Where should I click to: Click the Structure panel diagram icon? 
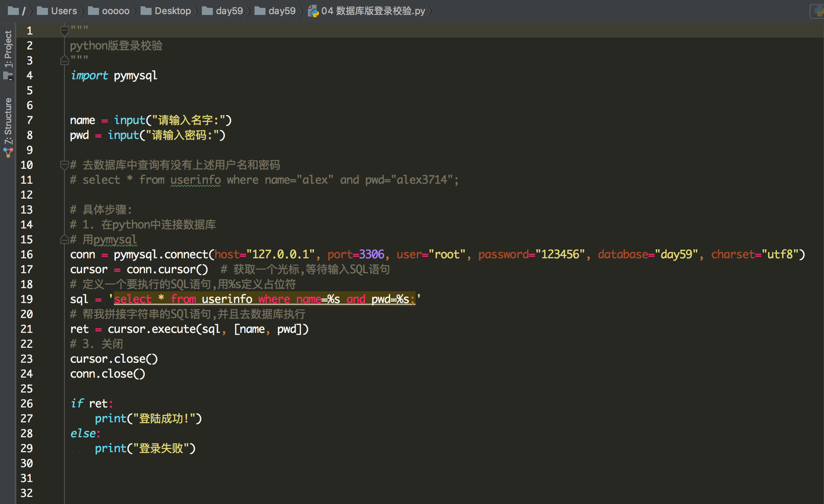(x=8, y=152)
